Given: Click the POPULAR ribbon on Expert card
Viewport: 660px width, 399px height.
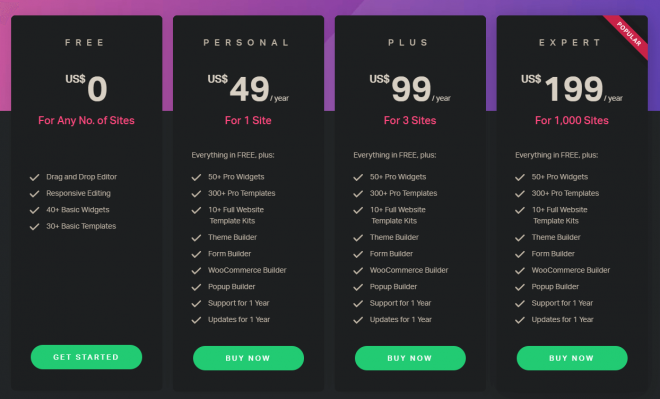Looking at the screenshot, I should 628,35.
